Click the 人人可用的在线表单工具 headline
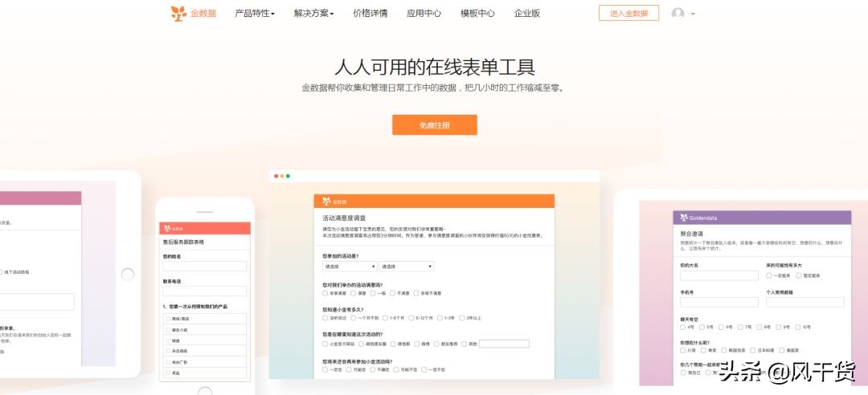This screenshot has width=868, height=395. (x=435, y=67)
